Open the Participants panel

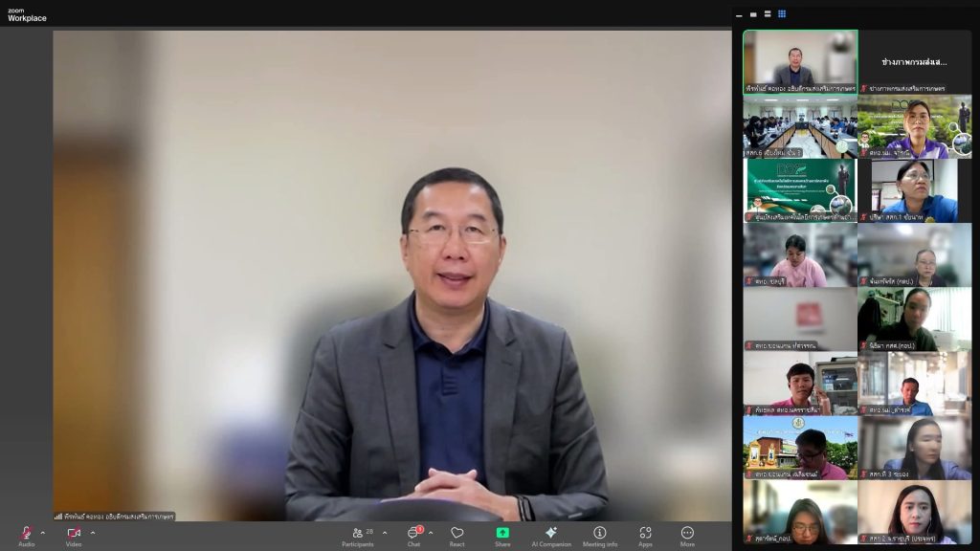(358, 534)
